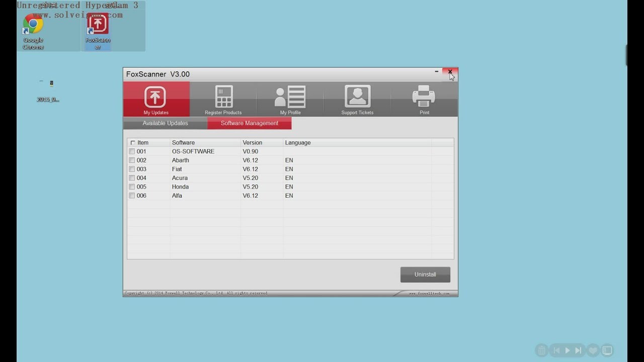644x362 pixels.
Task: Click the Honda software name
Action: pos(180,187)
